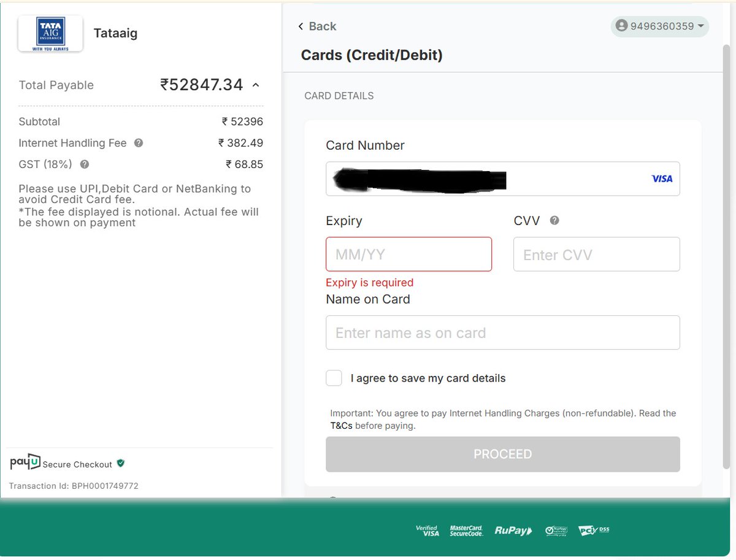The height and width of the screenshot is (560, 736).
Task: Click the GST value ₹ 68.85
Action: [x=244, y=164]
